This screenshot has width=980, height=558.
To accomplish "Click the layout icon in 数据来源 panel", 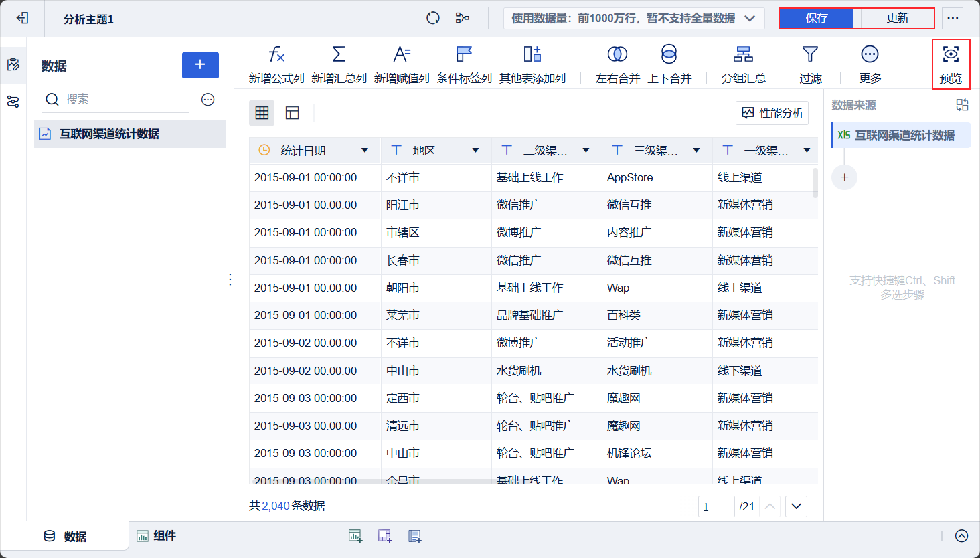I will [963, 105].
